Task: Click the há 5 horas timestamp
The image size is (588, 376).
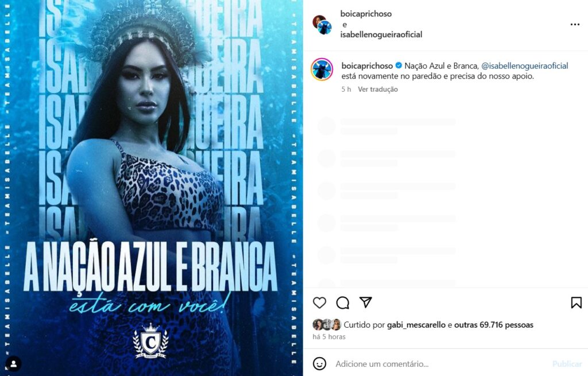Action: coord(329,336)
